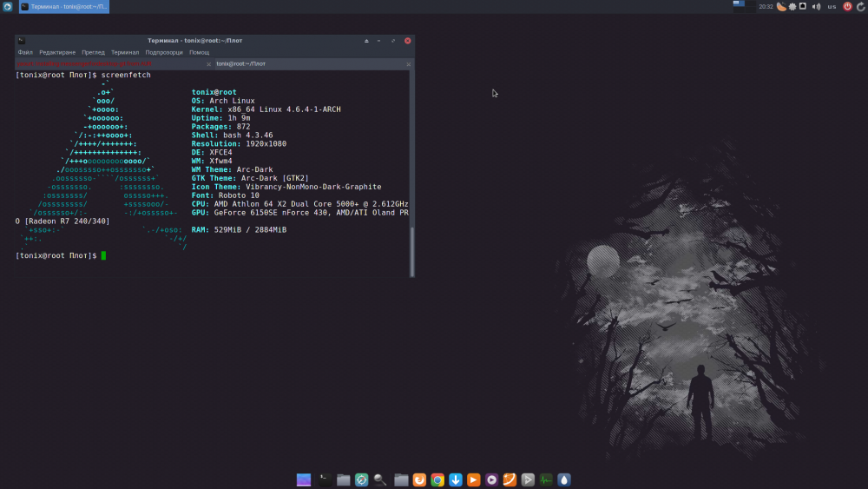The height and width of the screenshot is (489, 868).
Task: Open the folder icon right of the magnifying glass
Action: pos(401,479)
